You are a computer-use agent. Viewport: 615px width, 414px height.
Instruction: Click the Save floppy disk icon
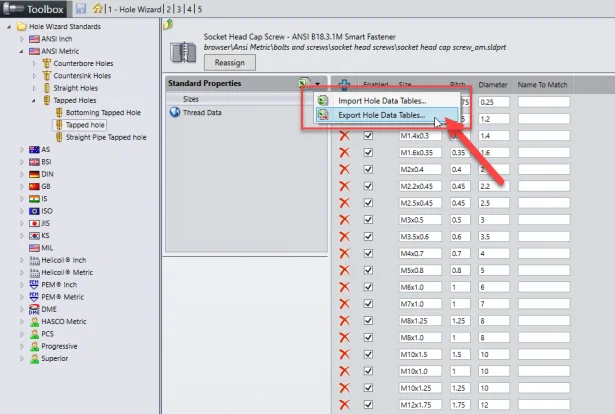click(x=79, y=9)
